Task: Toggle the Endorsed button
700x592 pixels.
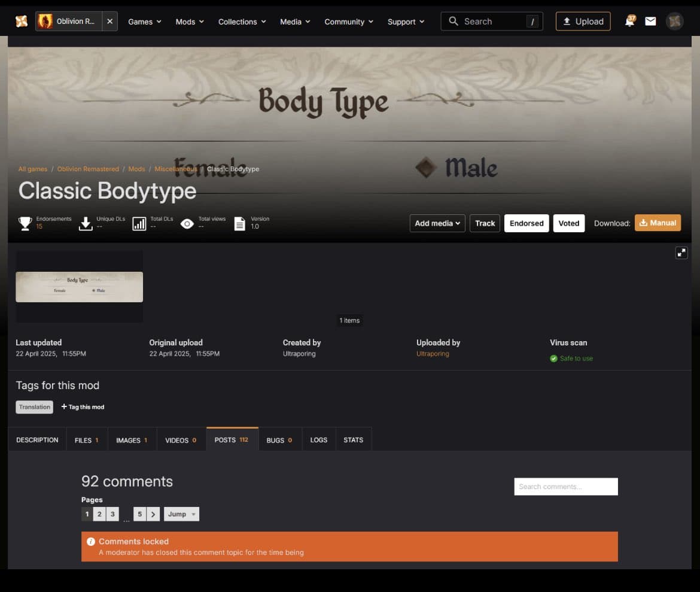Action: click(526, 223)
